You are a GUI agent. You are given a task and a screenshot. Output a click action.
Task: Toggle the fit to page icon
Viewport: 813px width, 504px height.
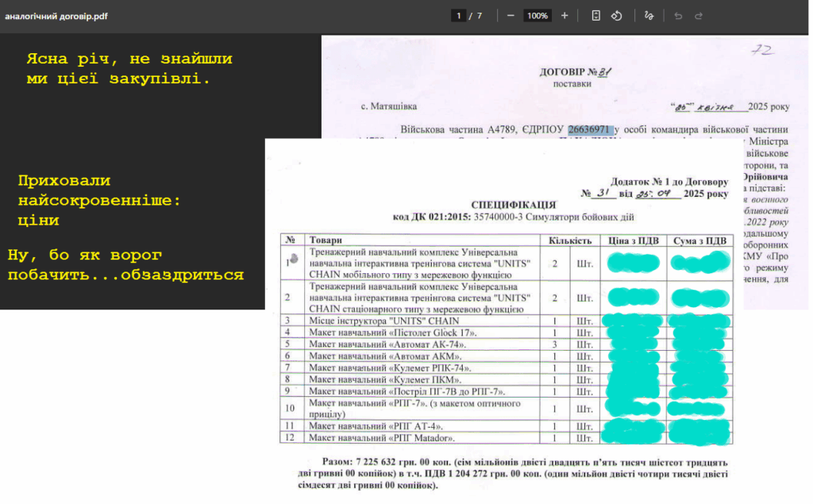(x=595, y=16)
